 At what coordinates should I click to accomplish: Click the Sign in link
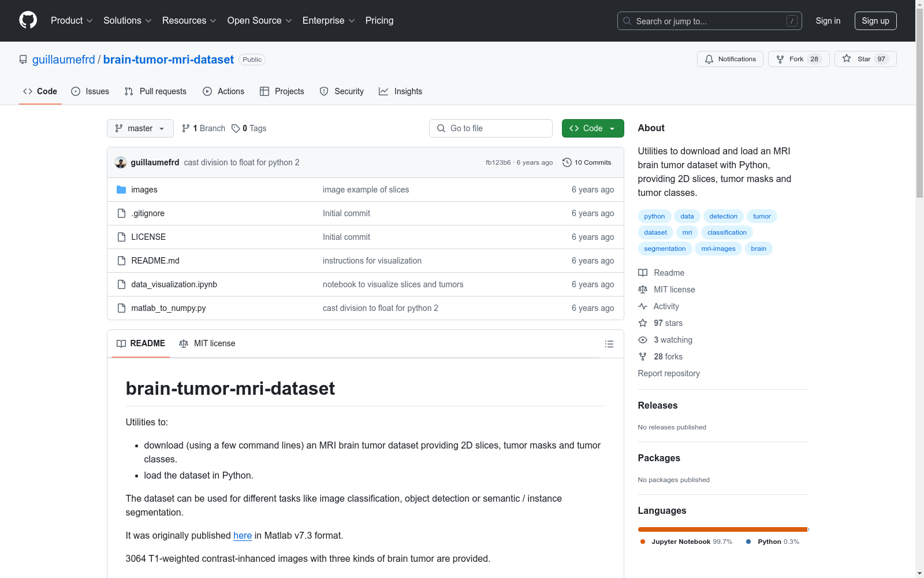[828, 21]
